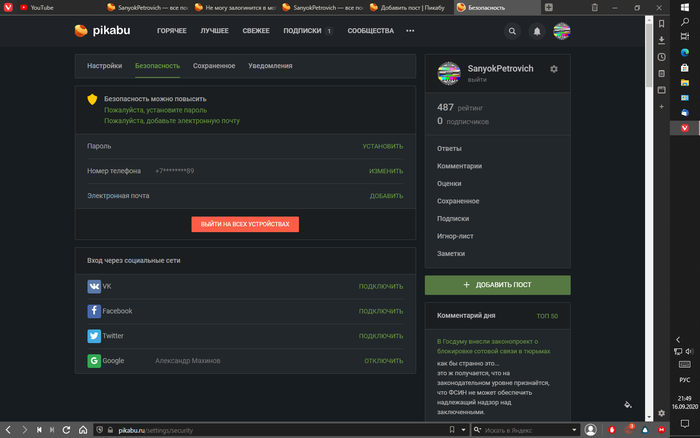Open profile settings gear next to SanyokPetrovich
Viewport: 700px width, 438px height.
point(554,68)
